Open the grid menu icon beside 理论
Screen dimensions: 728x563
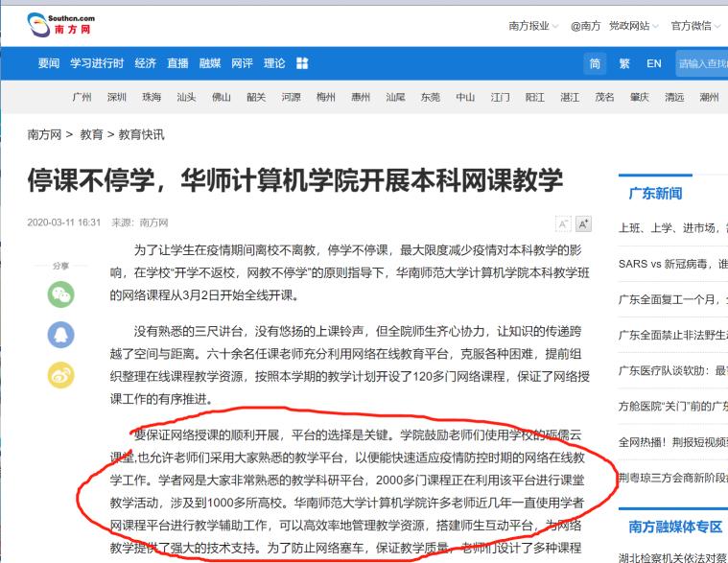pyautogui.click(x=302, y=63)
